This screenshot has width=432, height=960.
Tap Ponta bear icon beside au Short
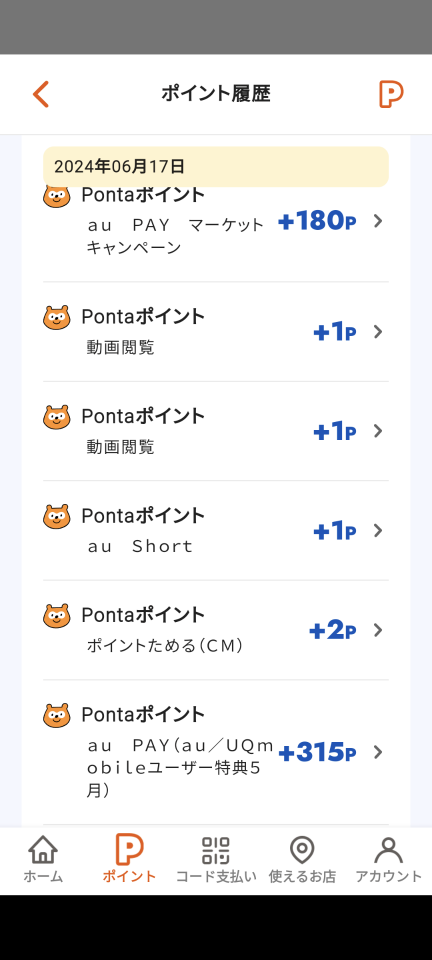point(57,517)
